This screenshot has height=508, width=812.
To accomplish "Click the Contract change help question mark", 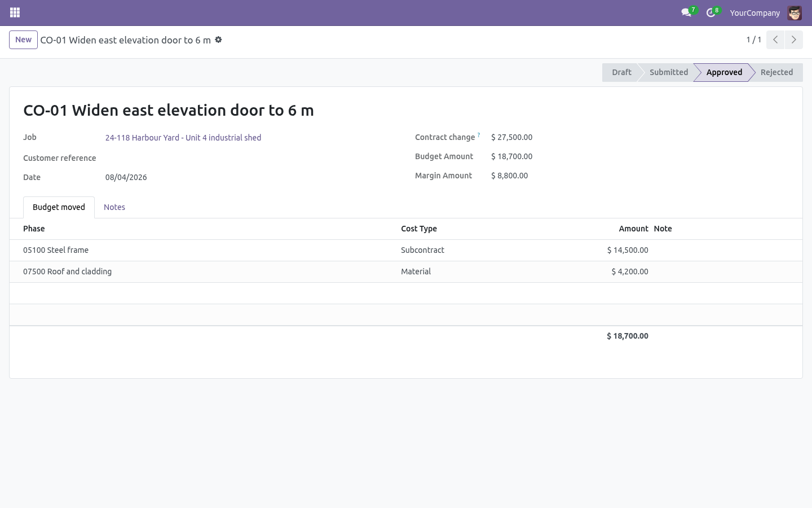I will tap(479, 135).
